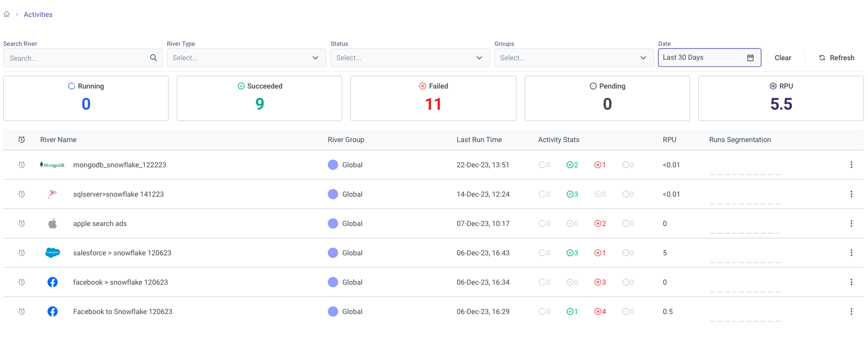
Task: Go to Activities breadcrumb link
Action: click(x=38, y=14)
